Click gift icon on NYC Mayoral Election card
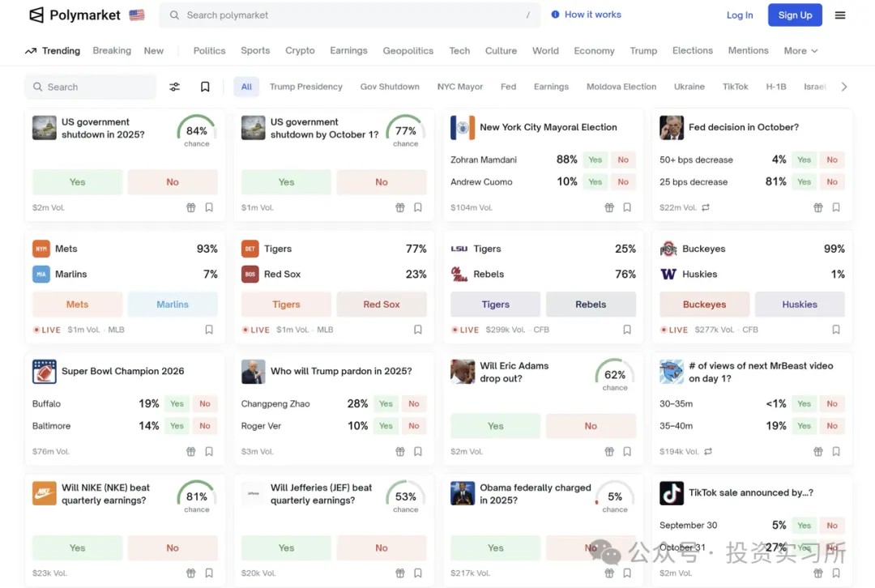The width and height of the screenshot is (875, 588). coord(609,207)
